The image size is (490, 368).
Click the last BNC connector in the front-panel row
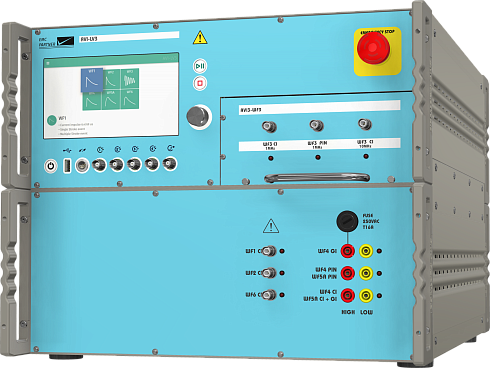[x=170, y=163]
